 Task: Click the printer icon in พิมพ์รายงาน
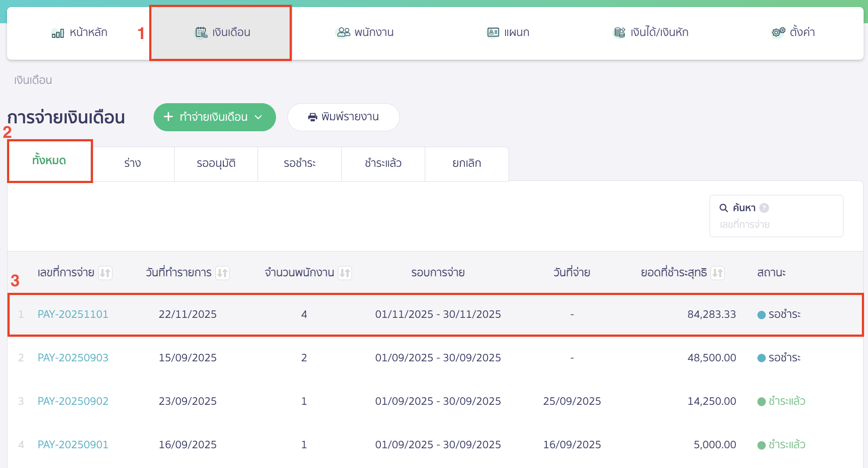coord(312,117)
